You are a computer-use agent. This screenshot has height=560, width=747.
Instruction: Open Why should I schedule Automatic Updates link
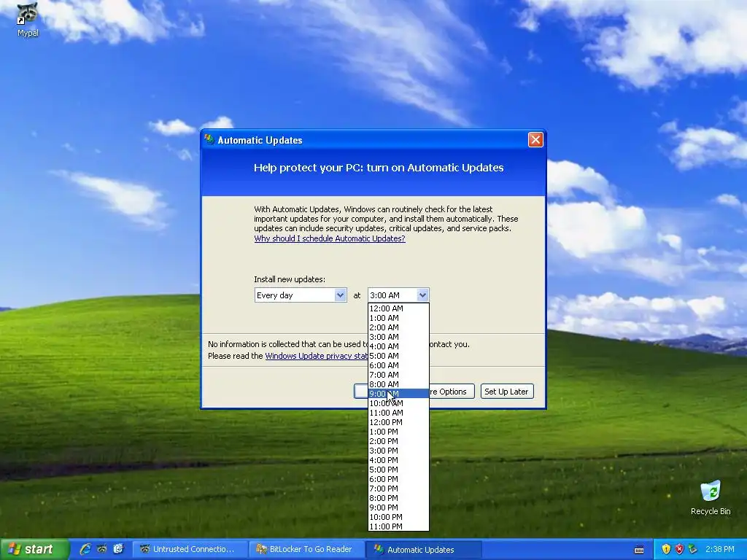[330, 238]
